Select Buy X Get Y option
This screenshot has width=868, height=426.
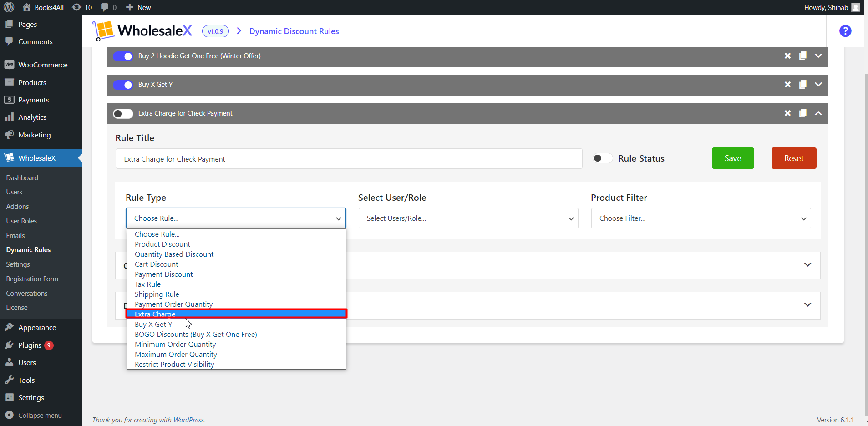(x=236, y=325)
